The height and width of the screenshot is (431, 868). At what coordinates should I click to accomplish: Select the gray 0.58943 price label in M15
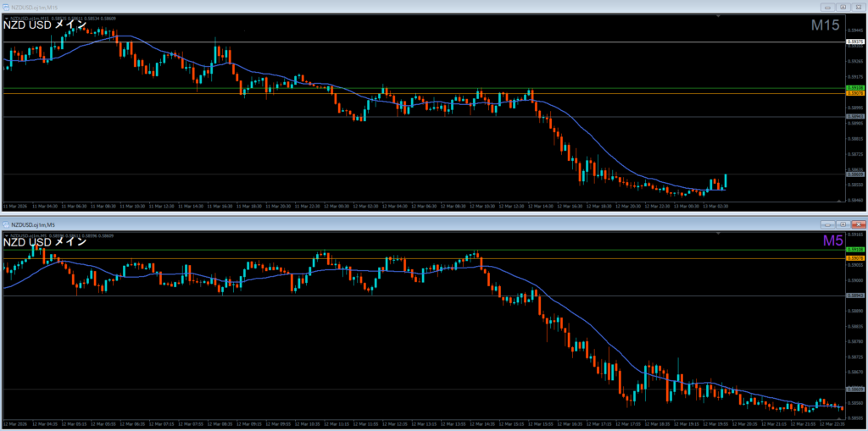coord(856,116)
